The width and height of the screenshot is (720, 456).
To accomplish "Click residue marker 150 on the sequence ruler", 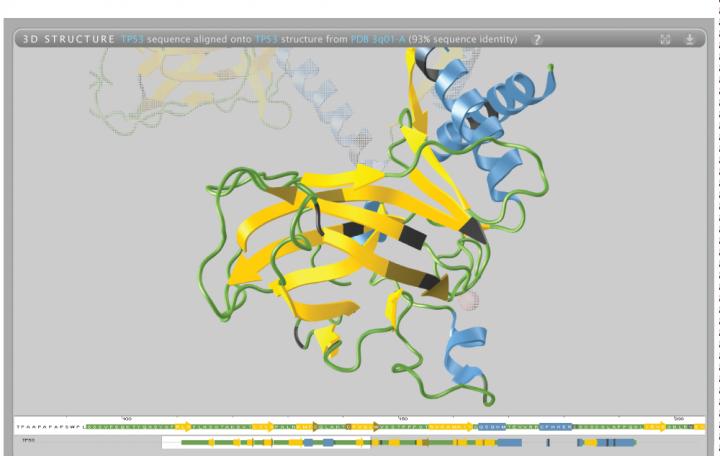I will pos(403,419).
